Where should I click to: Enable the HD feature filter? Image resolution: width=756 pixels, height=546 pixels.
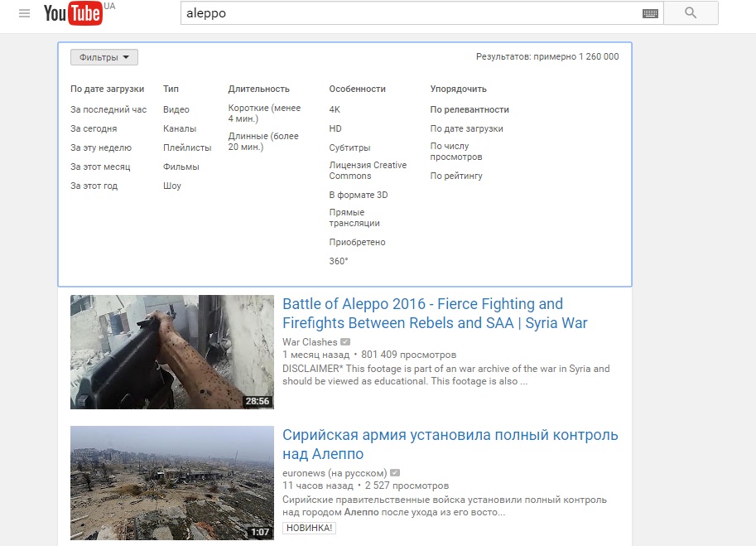click(x=335, y=128)
